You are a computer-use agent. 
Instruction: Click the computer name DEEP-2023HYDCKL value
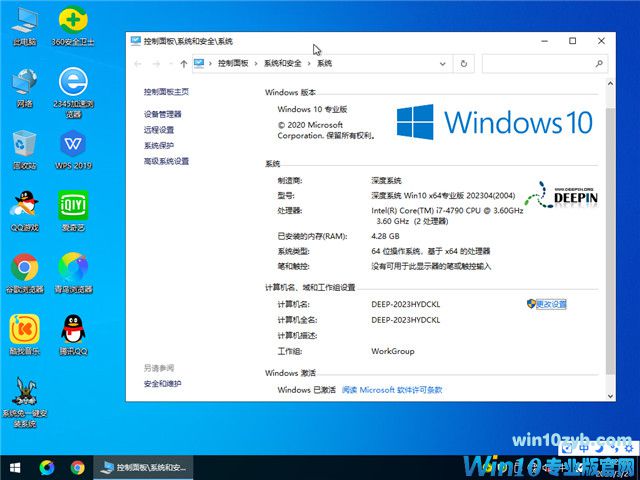(406, 304)
